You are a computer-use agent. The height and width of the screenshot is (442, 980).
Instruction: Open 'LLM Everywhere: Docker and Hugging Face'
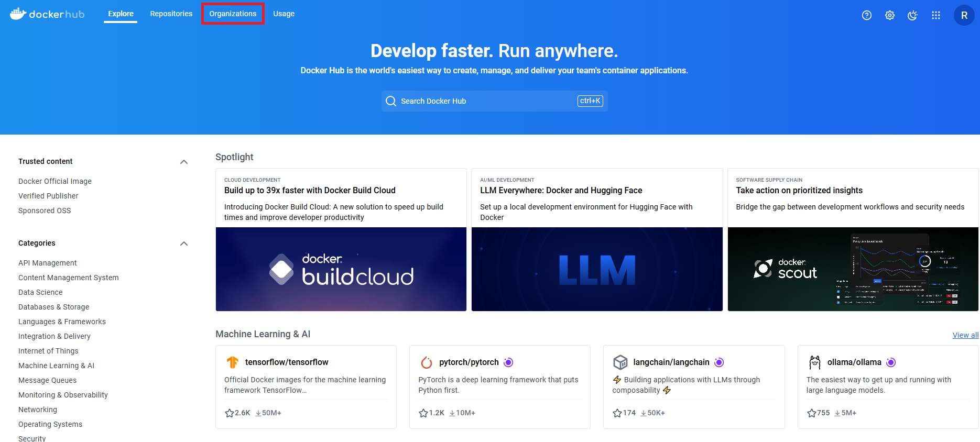click(x=561, y=191)
